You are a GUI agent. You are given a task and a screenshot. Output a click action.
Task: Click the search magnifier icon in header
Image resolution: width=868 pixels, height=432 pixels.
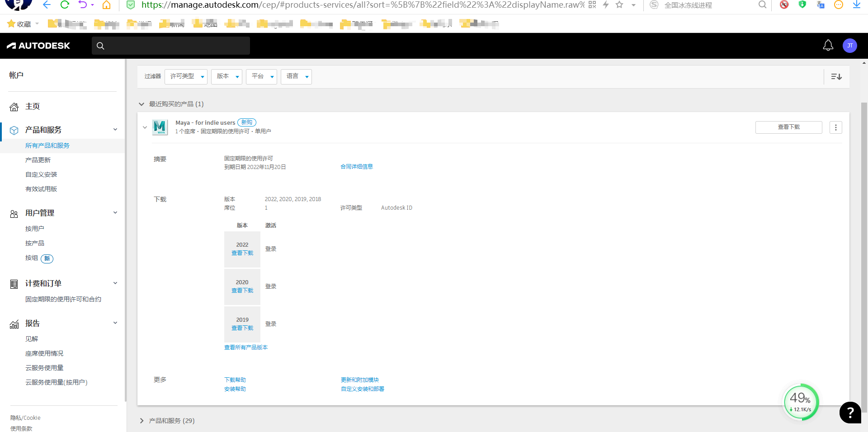pyautogui.click(x=100, y=46)
